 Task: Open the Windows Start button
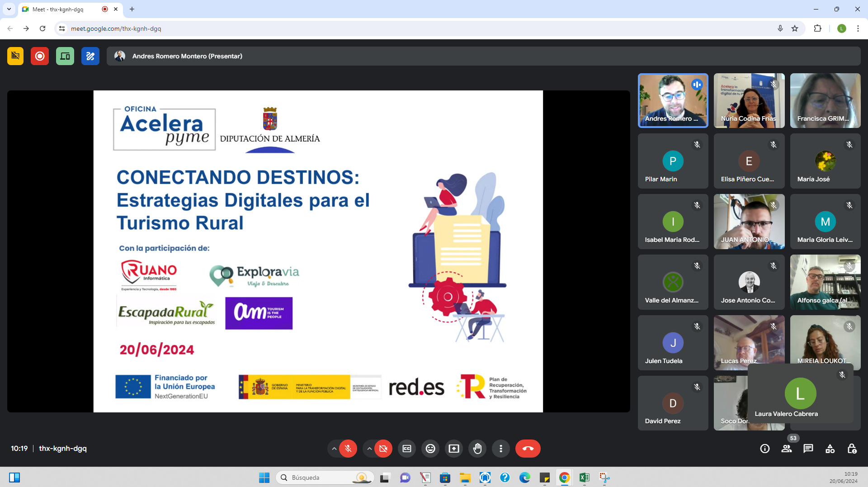[x=264, y=478]
